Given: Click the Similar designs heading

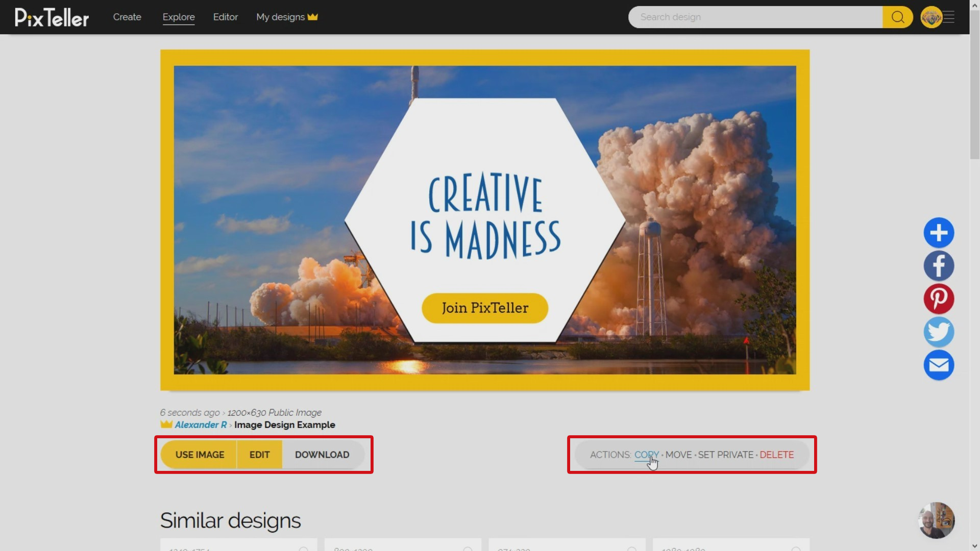Looking at the screenshot, I should tap(230, 521).
